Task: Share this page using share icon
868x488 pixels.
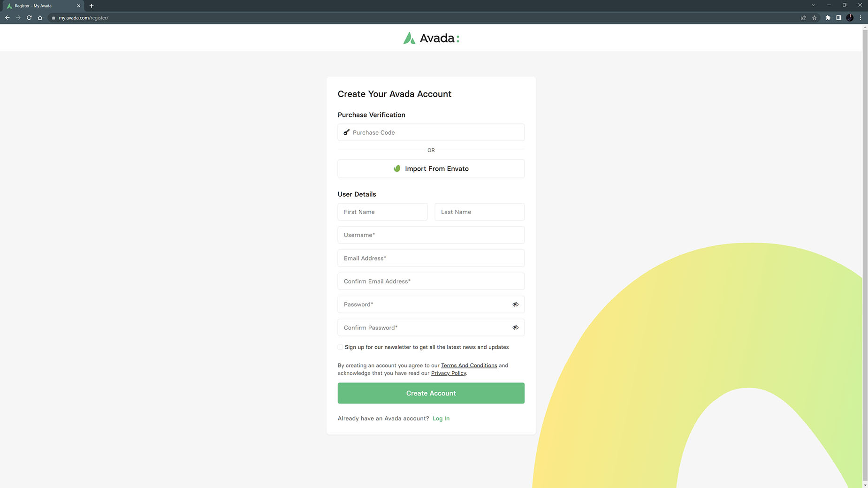Action: pos(803,18)
